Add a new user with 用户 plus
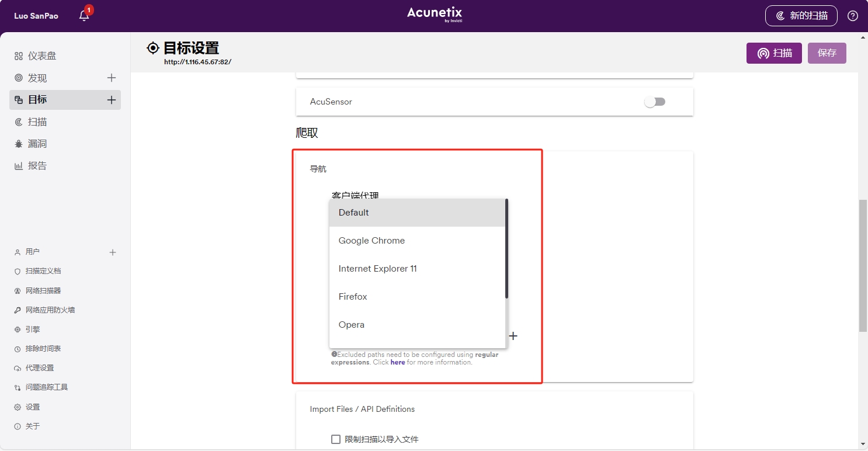 113,252
